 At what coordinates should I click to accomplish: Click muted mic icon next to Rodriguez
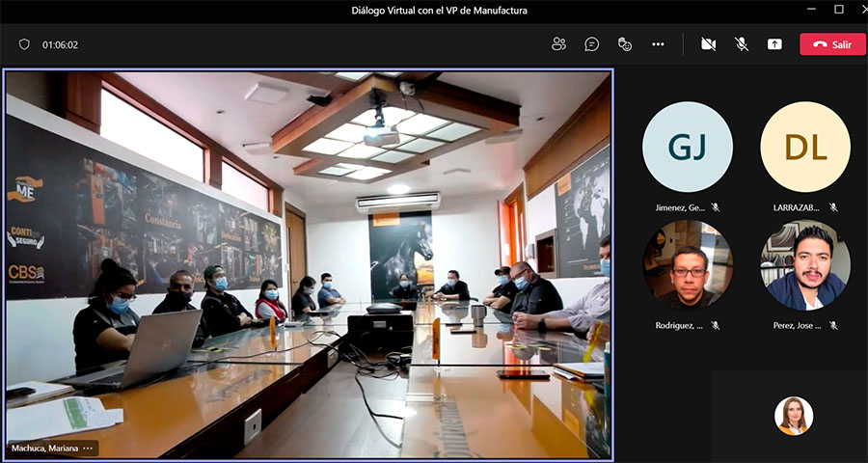click(716, 325)
